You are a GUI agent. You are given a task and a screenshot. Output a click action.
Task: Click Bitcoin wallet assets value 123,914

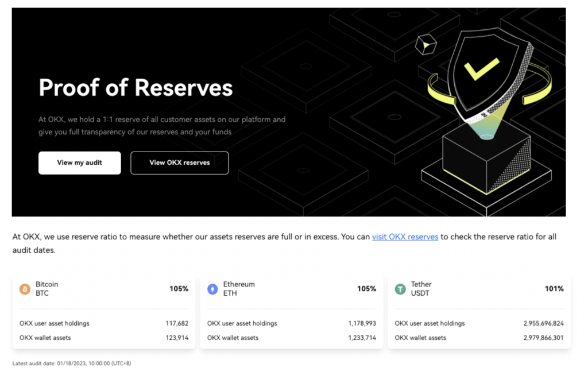pyautogui.click(x=177, y=338)
